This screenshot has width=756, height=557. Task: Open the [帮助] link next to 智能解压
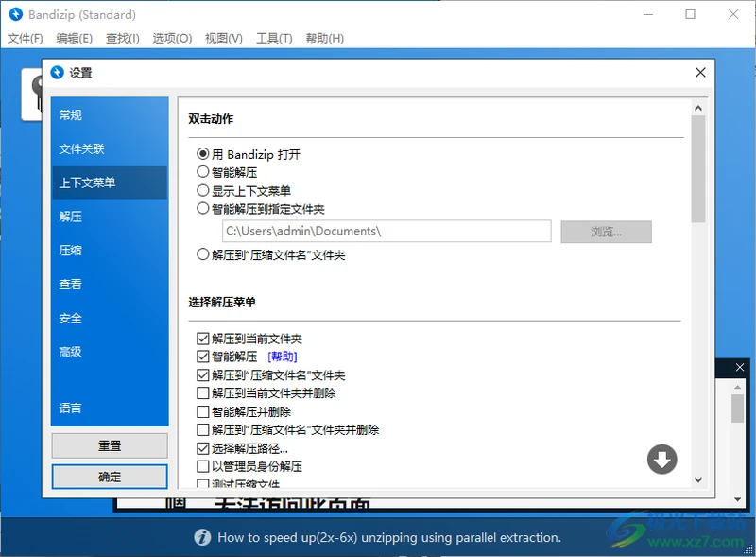tap(282, 357)
